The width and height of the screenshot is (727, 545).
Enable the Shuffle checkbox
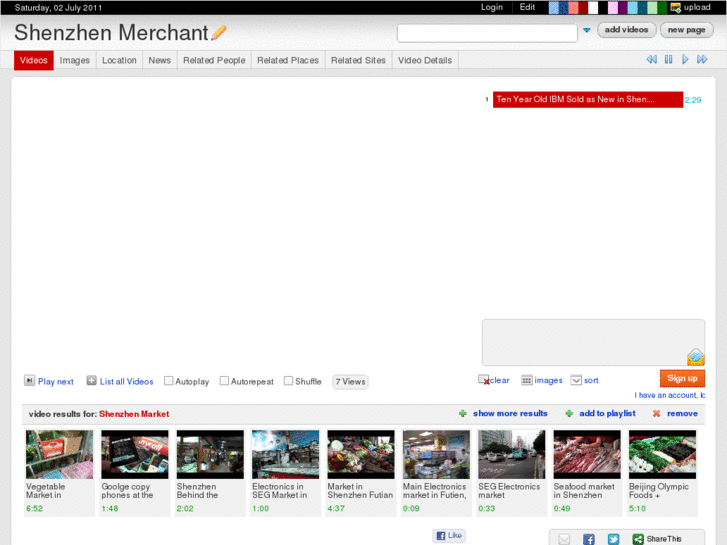coord(288,381)
